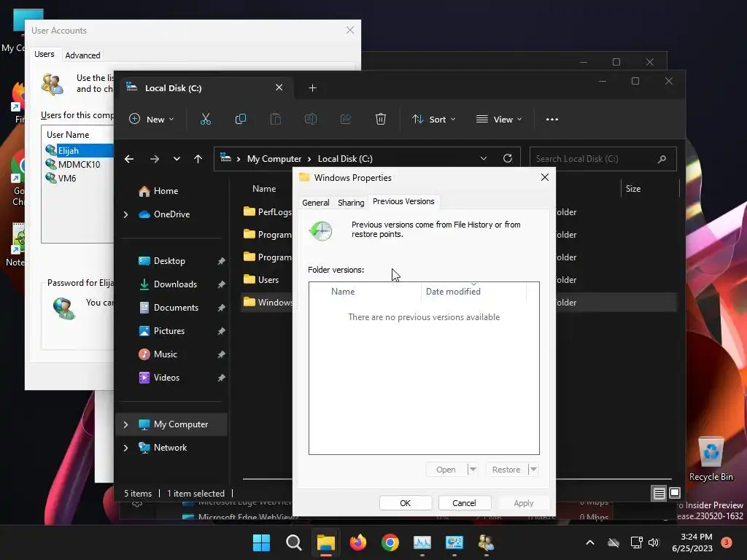Select MDMCK10 user in User Accounts
Viewport: 747px width, 560px height.
tap(79, 164)
